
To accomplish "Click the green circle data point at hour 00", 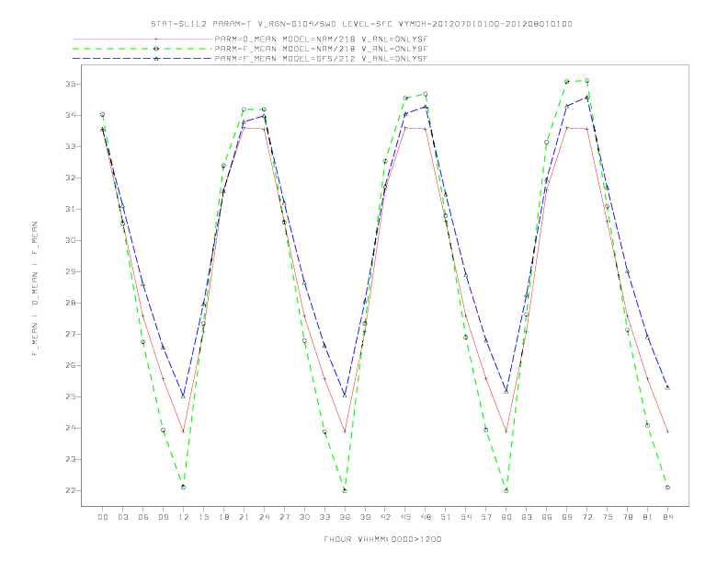I will tap(103, 114).
